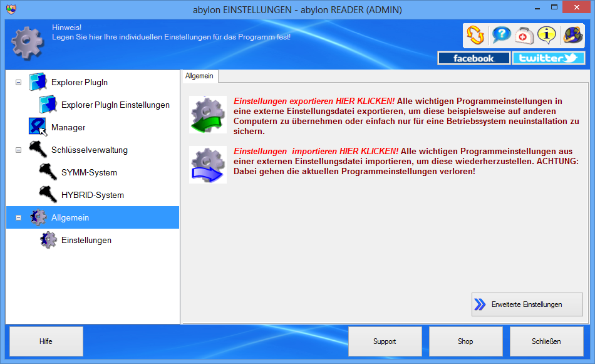Screen dimensions: 595x364
Task: Click the gear icon with green export arrow
Action: click(208, 115)
